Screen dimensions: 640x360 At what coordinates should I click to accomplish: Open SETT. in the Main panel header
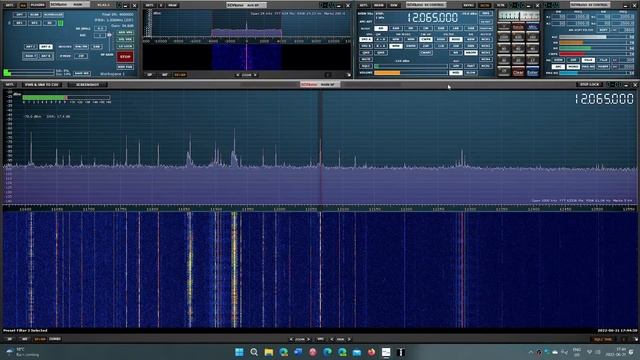point(9,5)
